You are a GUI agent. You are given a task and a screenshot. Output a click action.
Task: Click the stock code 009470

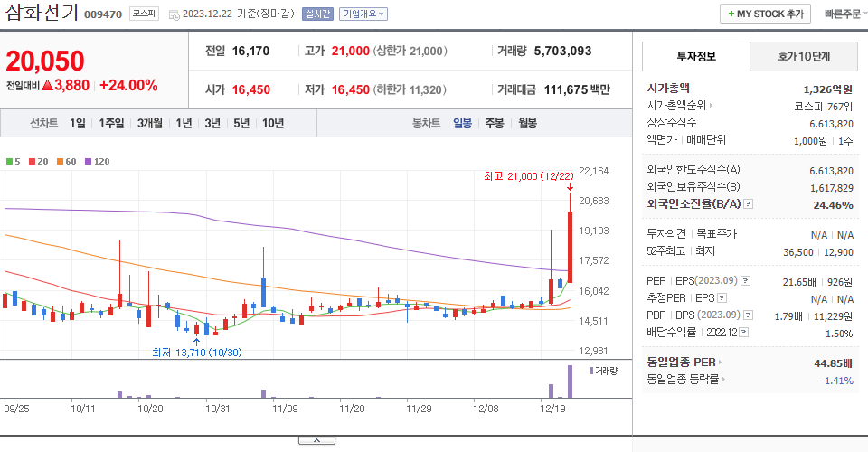tap(103, 14)
